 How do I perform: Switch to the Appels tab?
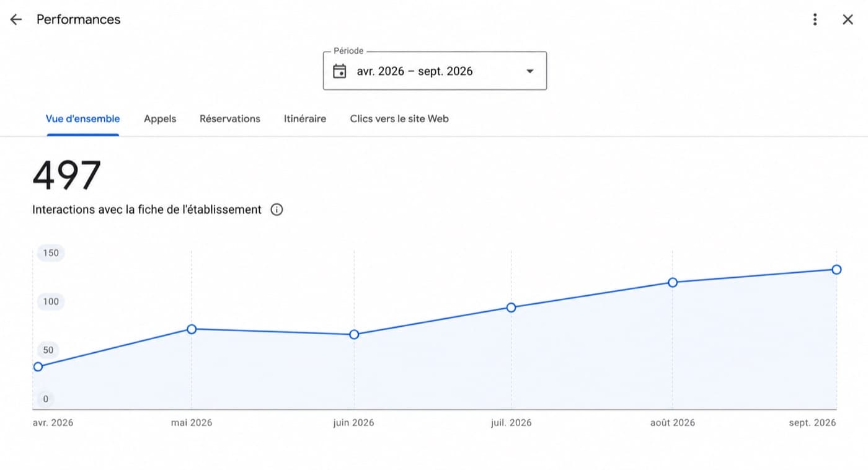160,118
